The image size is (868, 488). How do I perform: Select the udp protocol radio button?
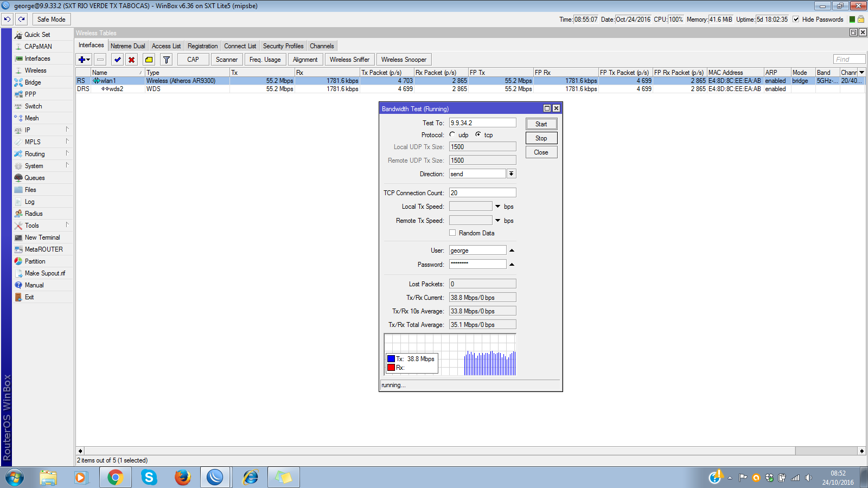[x=452, y=134]
